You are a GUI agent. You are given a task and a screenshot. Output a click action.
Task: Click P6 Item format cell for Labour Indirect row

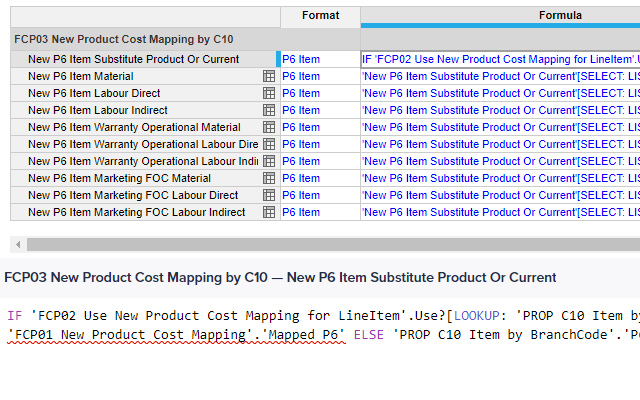(320, 110)
